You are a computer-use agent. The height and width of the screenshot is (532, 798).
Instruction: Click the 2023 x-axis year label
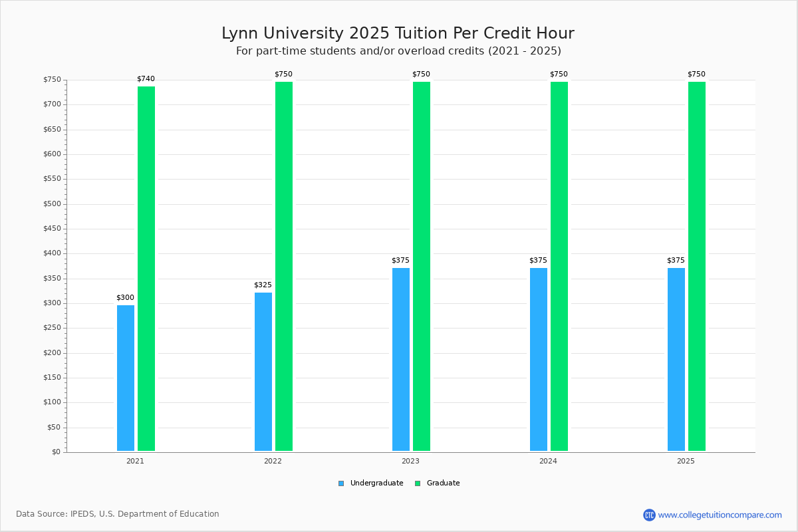coord(410,461)
